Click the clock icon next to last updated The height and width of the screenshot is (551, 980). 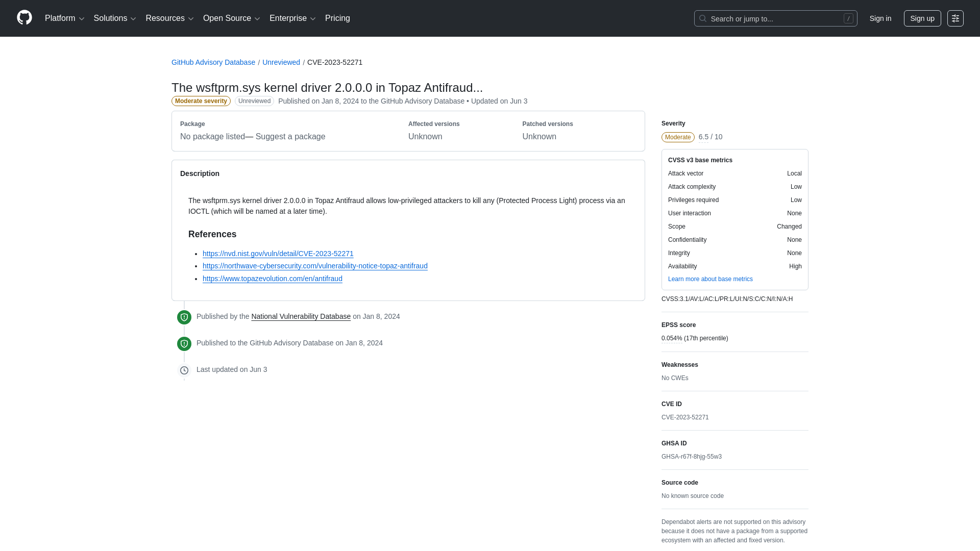click(184, 370)
